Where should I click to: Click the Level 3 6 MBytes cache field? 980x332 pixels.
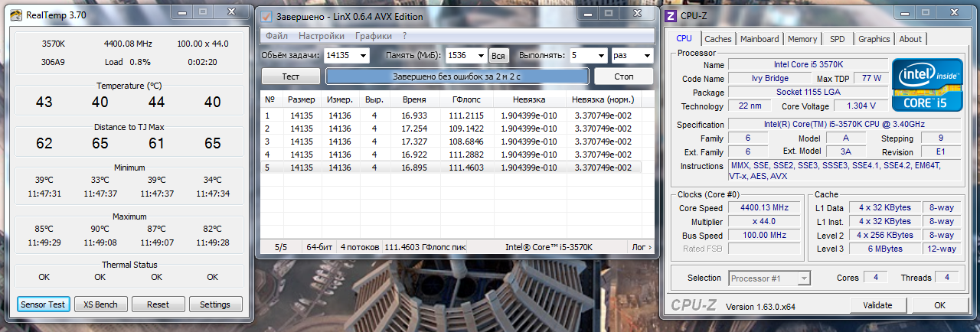pyautogui.click(x=885, y=249)
